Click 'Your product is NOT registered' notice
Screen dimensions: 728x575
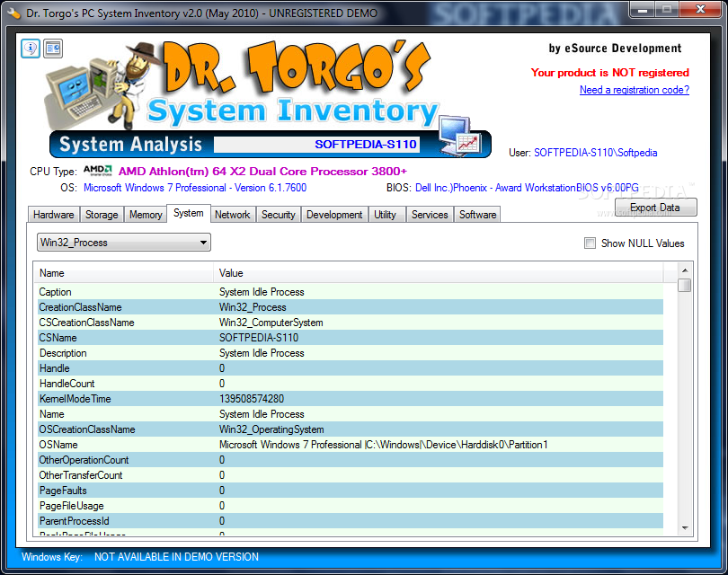[x=610, y=73]
